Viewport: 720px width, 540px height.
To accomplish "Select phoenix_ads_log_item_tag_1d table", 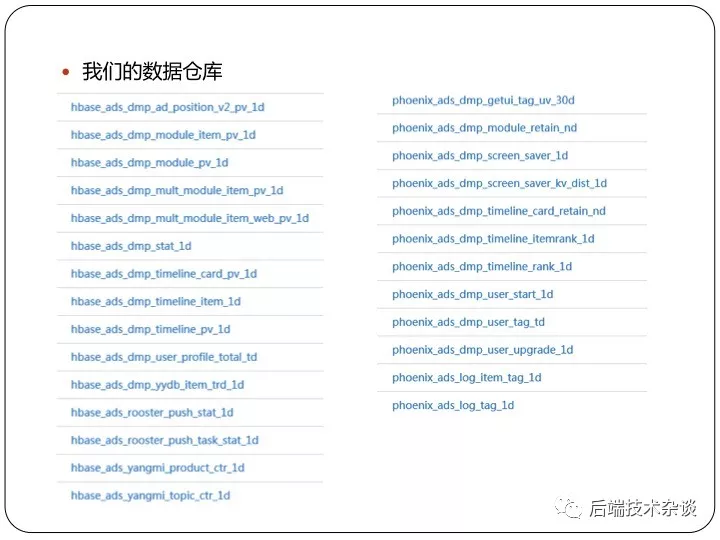I will pyautogui.click(x=467, y=378).
